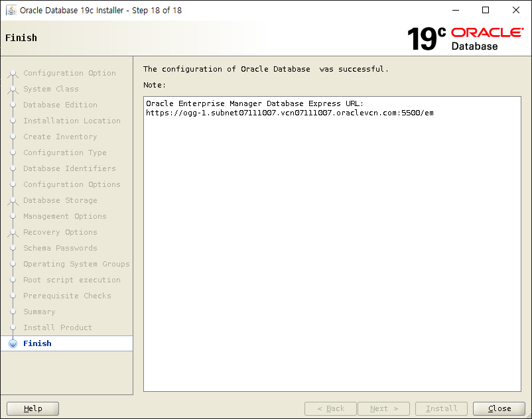Image resolution: width=532 pixels, height=419 pixels.
Task: Select Prerequisite Checks step
Action: (67, 296)
